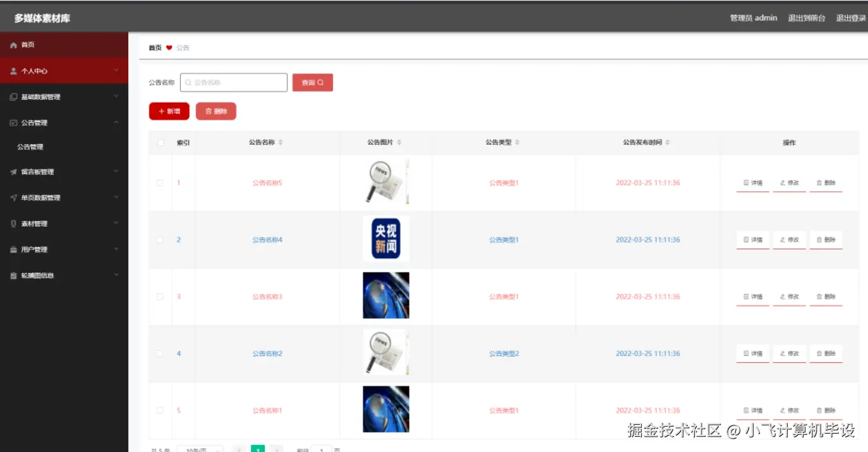The image size is (868, 452).
Task: Click the green page 1 pagination button
Action: (x=258, y=449)
